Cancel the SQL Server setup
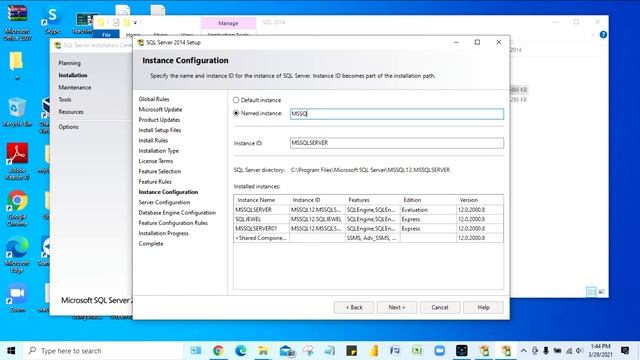Image resolution: width=640 pixels, height=360 pixels. 440,307
